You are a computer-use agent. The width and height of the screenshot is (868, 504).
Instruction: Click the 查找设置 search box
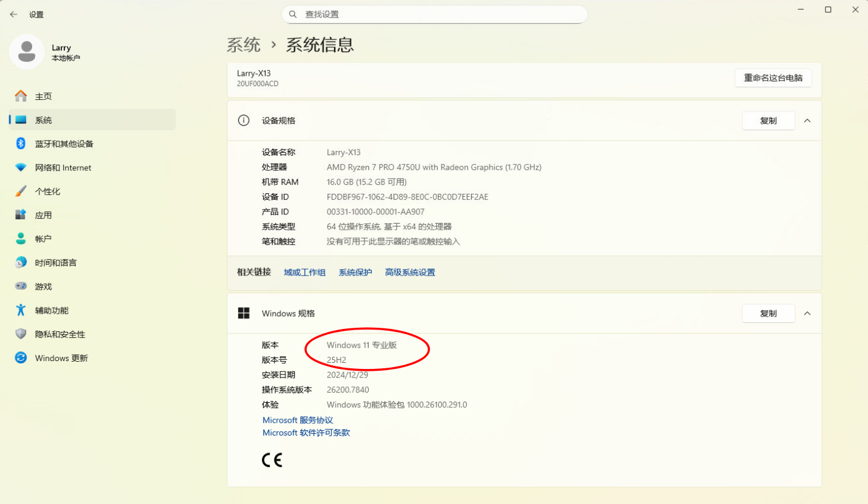click(434, 14)
